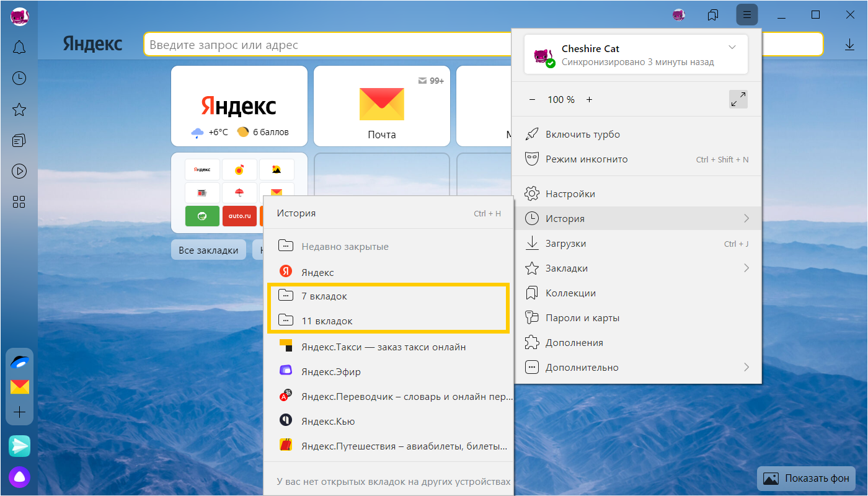
Task: Click profile avatar in title bar
Action: pos(679,14)
